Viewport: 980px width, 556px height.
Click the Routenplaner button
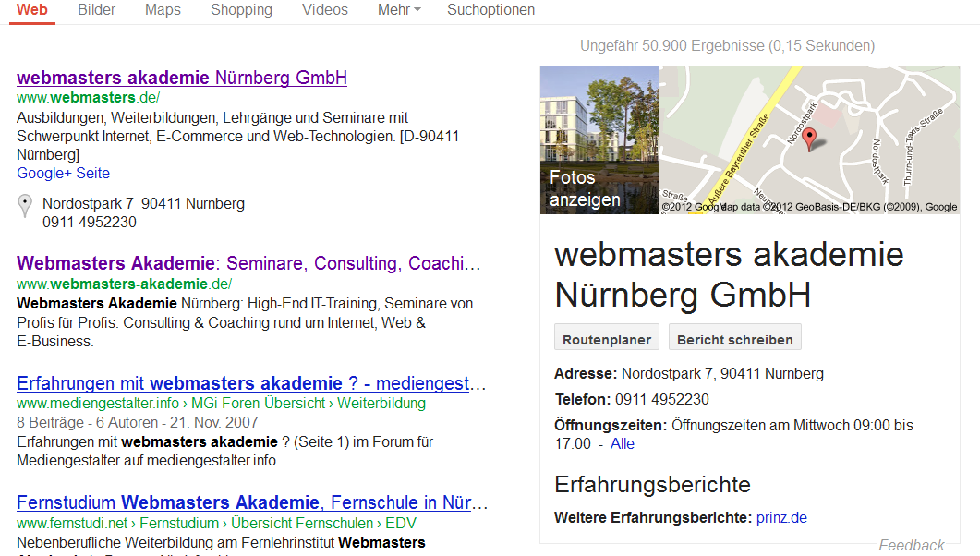tap(606, 337)
